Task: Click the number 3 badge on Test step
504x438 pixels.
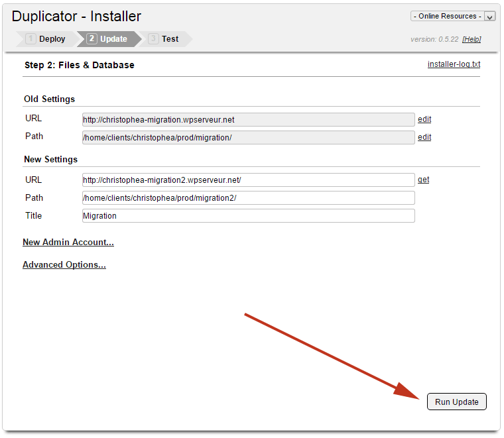Action: 153,39
